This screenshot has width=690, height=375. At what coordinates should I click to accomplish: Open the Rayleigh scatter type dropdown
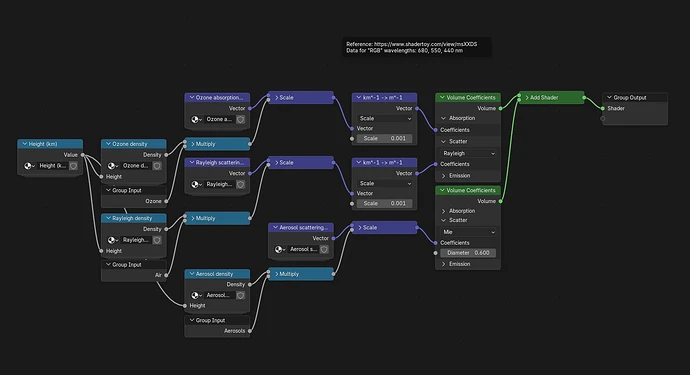pyautogui.click(x=468, y=153)
